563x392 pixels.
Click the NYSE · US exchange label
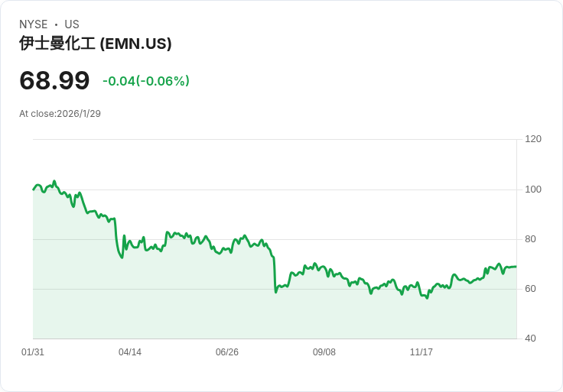click(x=49, y=24)
